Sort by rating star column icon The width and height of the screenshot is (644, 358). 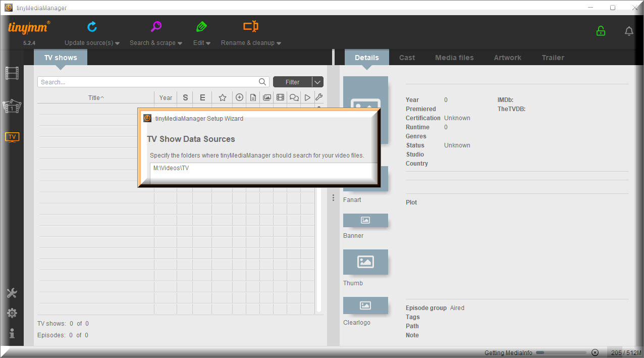click(222, 98)
